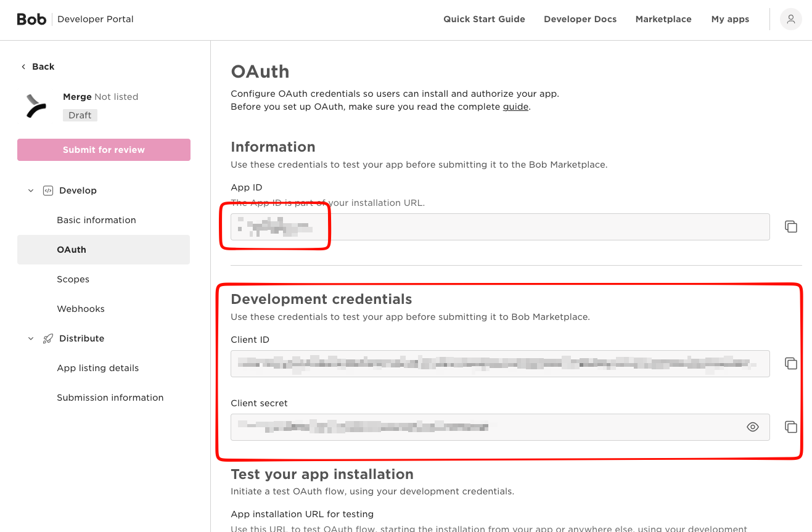Open Quick Start Guide
Image resolution: width=812 pixels, height=532 pixels.
point(484,19)
